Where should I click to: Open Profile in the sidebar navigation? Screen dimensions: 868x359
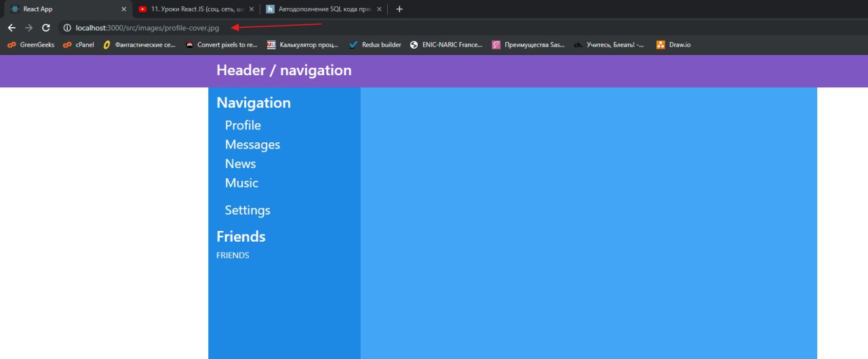point(243,125)
